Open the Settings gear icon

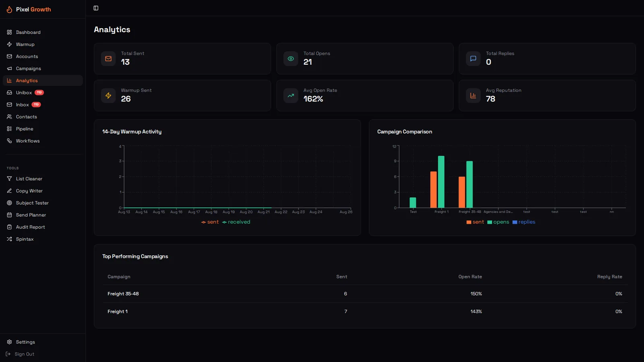coord(9,342)
